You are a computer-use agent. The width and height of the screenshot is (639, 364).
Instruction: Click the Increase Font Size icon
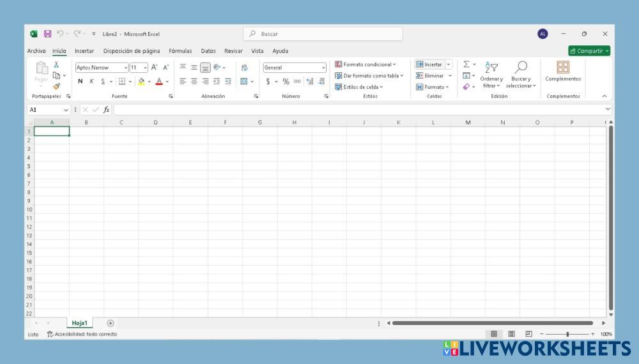pyautogui.click(x=154, y=67)
